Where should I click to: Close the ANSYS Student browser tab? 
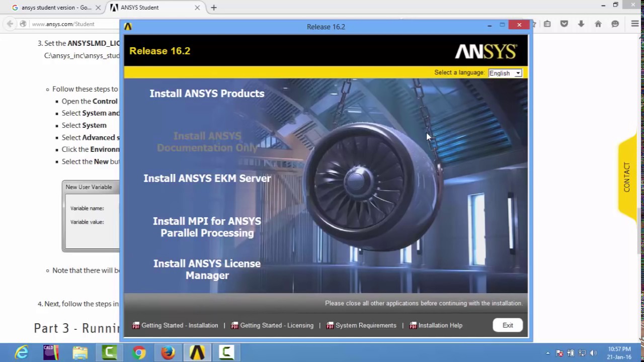click(197, 8)
